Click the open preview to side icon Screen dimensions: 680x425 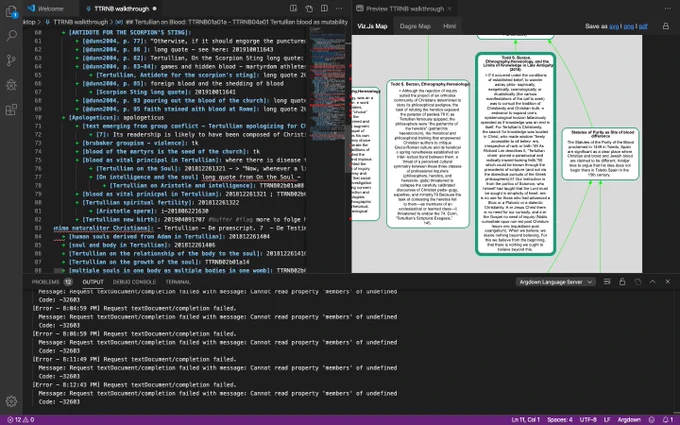point(293,8)
